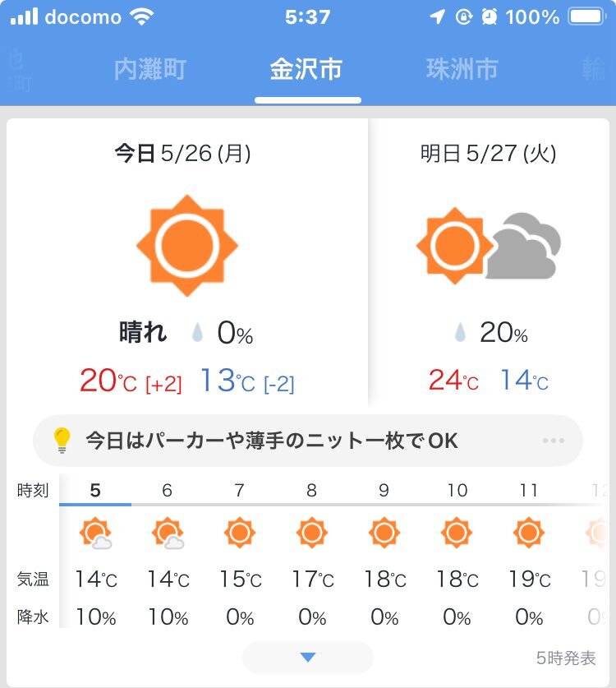The height and width of the screenshot is (688, 616).
Task: Tap today's raindrop precipitation icon
Action: [x=198, y=332]
